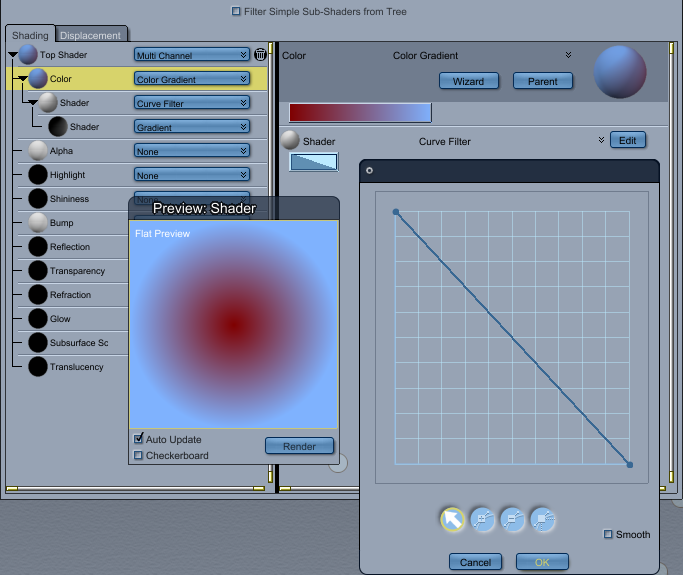Open the Highlight None dropdown

192,174
